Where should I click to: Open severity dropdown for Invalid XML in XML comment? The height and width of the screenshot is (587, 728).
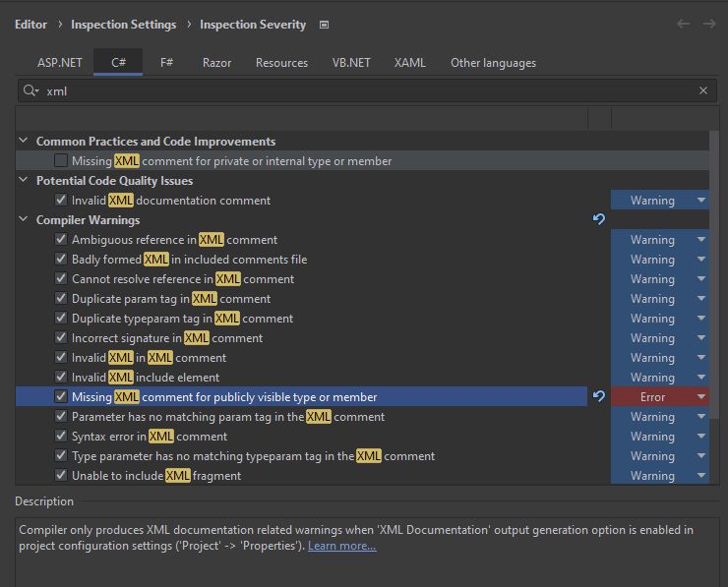coord(660,357)
